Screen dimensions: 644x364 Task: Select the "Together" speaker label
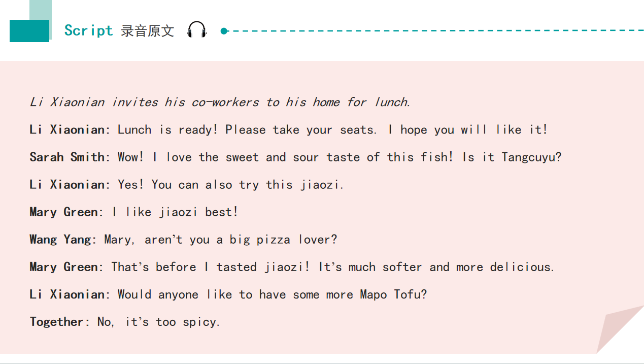click(56, 321)
